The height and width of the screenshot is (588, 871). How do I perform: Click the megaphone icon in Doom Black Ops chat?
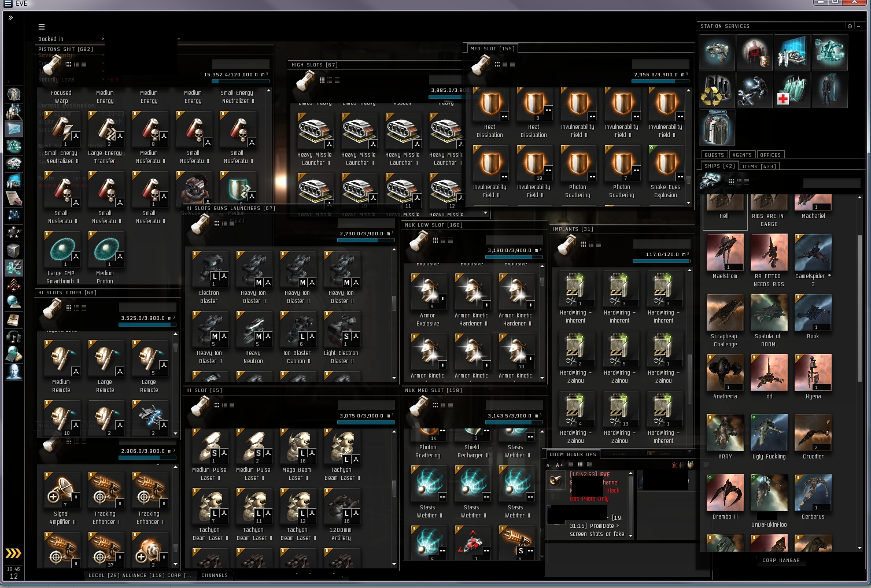click(556, 480)
